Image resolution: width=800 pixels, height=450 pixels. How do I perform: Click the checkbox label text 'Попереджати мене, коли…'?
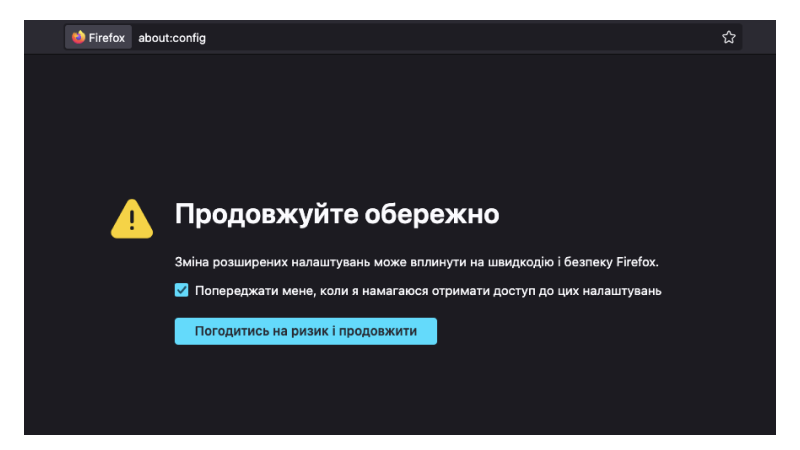click(428, 291)
